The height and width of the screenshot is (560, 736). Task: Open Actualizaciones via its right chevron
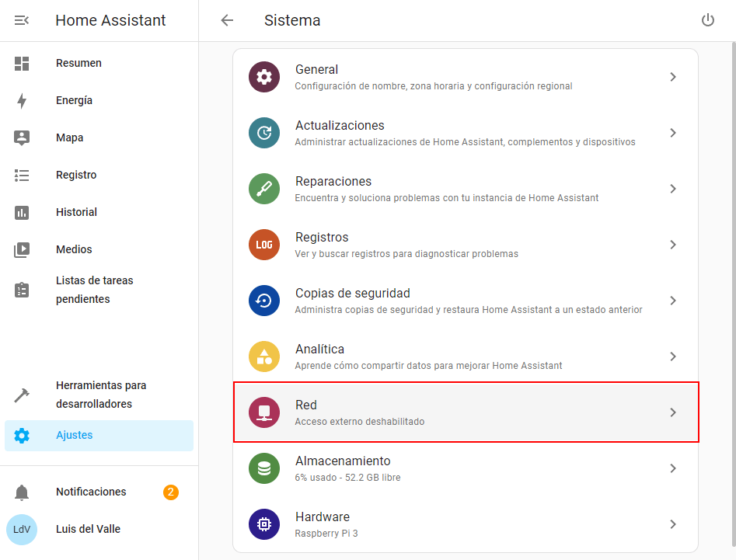673,133
